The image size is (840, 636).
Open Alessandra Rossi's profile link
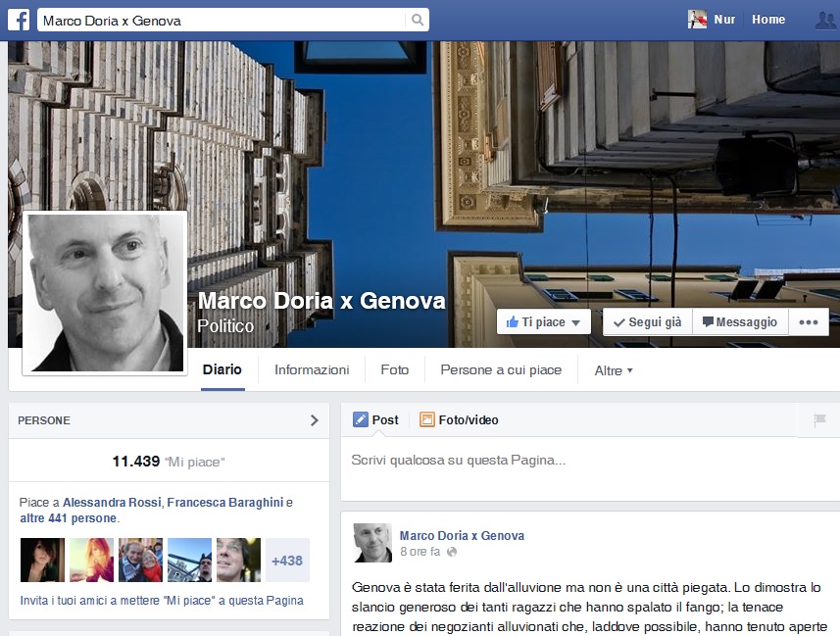[112, 503]
